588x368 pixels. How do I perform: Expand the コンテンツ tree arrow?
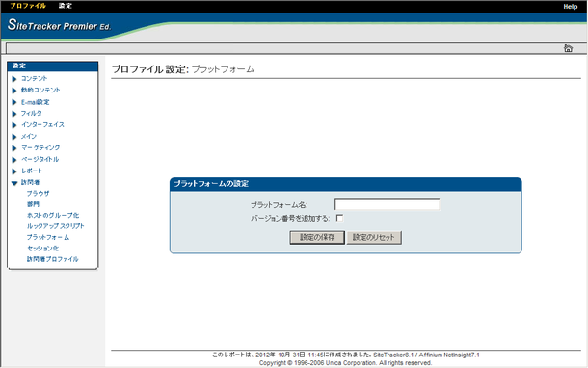click(14, 79)
